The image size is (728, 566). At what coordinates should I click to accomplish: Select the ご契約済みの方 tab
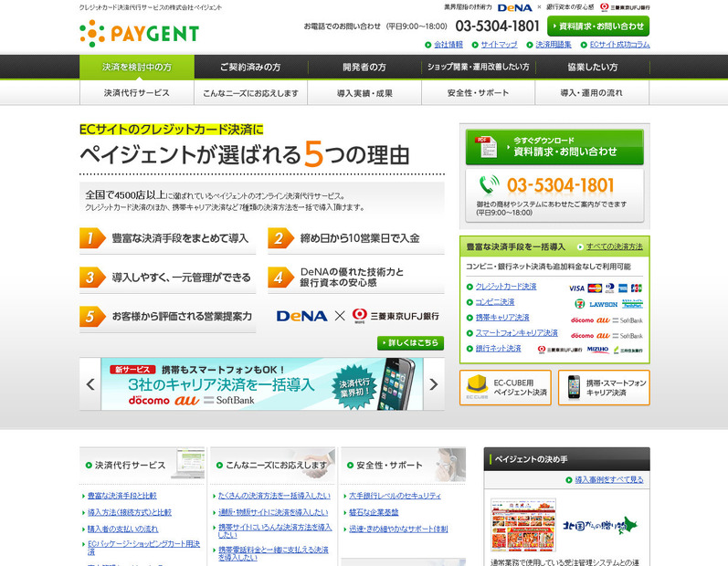pos(250,68)
